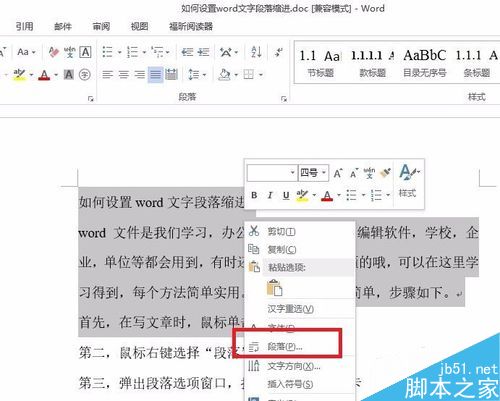The image size is (500, 401).
Task: Apply the 款标题 style
Action: (373, 63)
